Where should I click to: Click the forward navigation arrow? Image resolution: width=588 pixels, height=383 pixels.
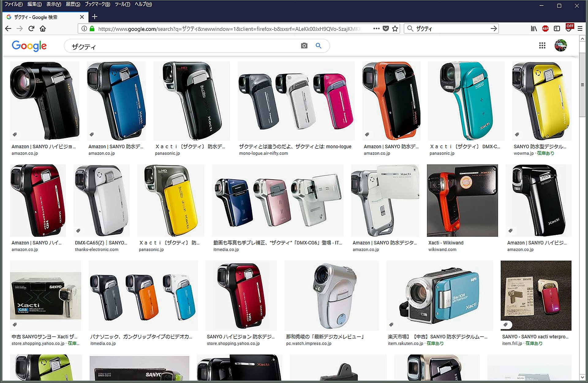point(20,29)
